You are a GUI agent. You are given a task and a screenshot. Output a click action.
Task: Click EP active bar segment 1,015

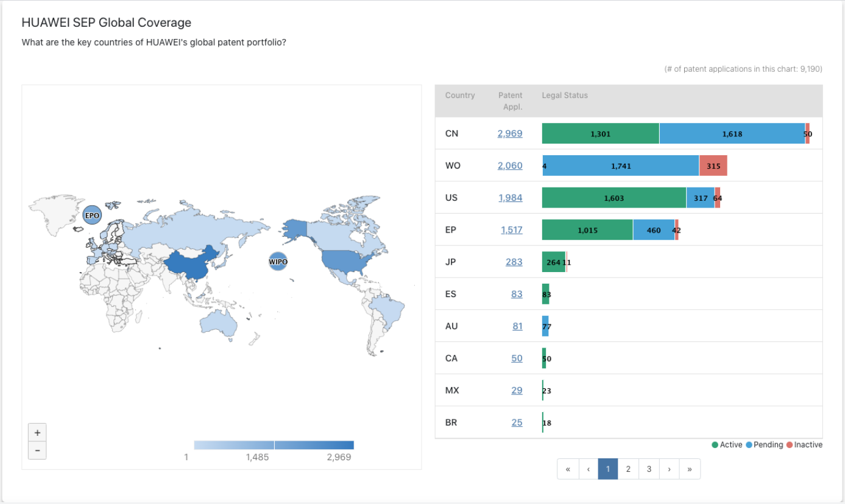(587, 230)
